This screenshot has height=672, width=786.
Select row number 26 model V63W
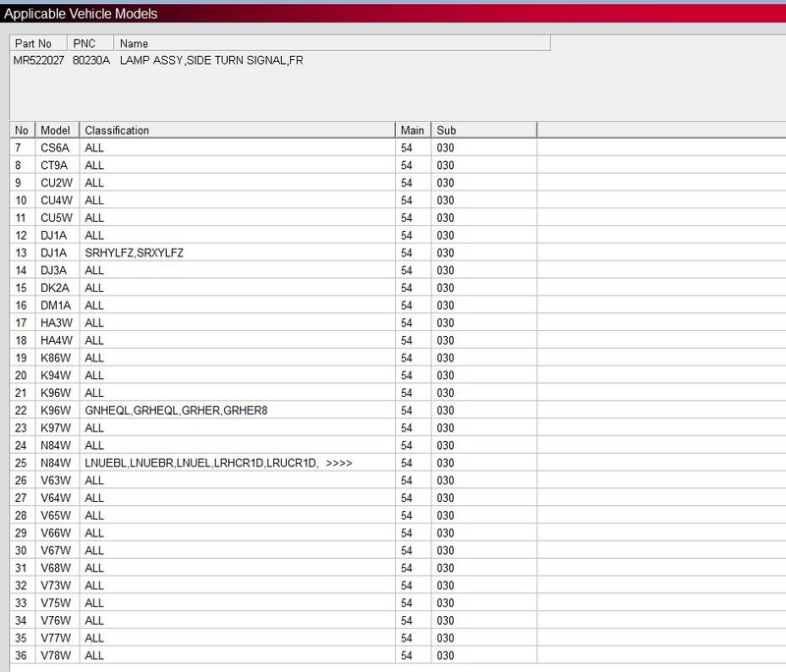[56, 480]
